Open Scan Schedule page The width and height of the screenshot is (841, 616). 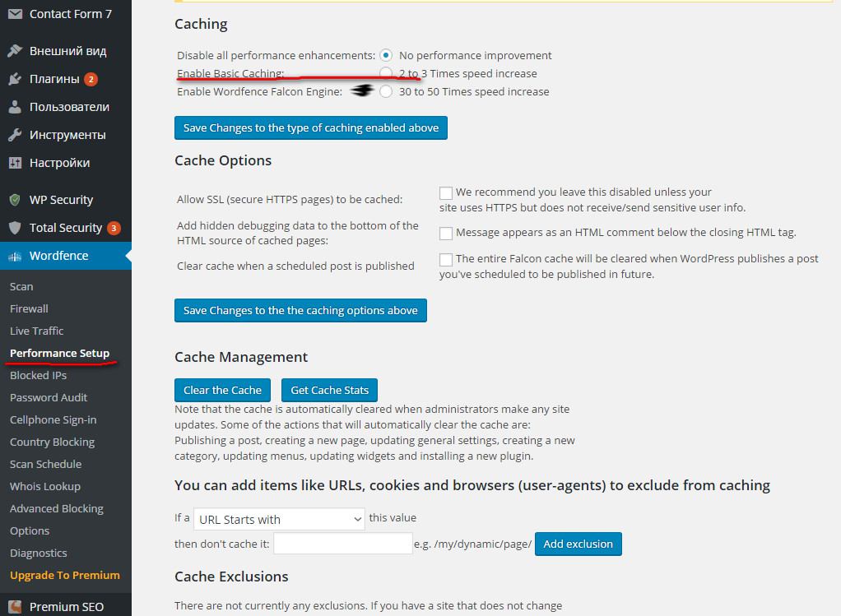[45, 465]
